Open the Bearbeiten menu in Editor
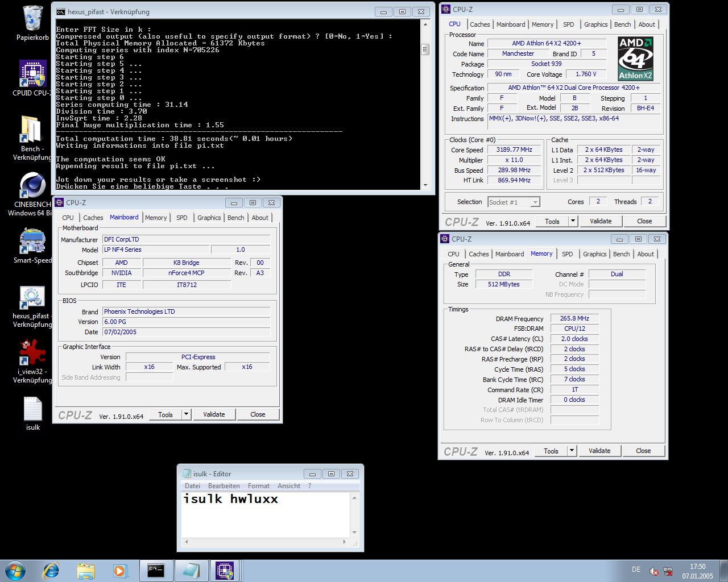The height and width of the screenshot is (582, 728). [x=224, y=486]
